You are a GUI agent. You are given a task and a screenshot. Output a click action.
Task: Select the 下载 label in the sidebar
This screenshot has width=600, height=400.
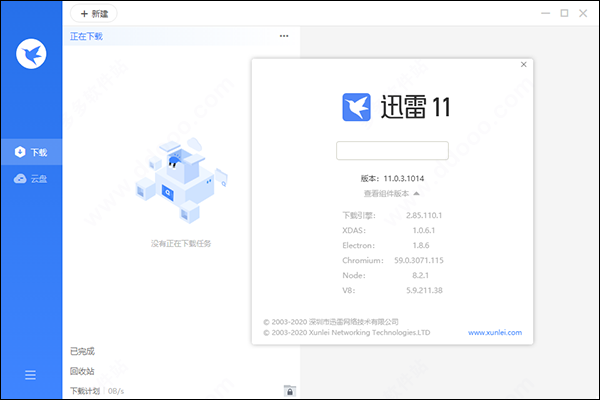coord(39,152)
